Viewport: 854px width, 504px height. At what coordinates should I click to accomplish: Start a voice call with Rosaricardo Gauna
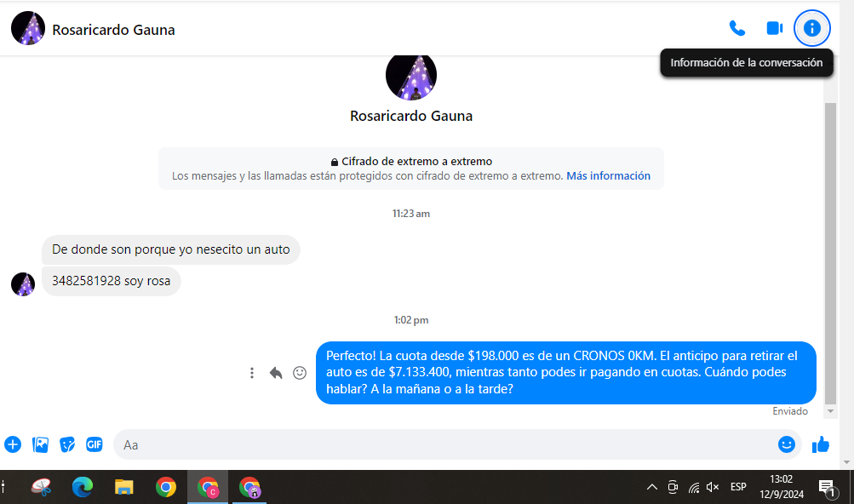(737, 28)
